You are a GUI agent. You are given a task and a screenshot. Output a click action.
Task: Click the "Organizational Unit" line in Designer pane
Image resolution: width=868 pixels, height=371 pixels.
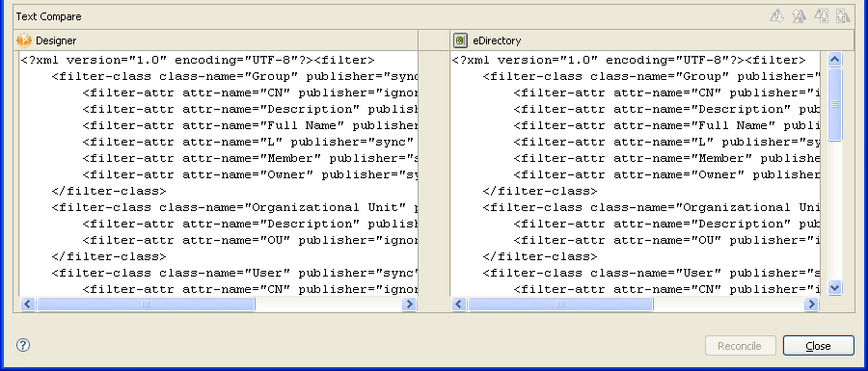click(234, 207)
